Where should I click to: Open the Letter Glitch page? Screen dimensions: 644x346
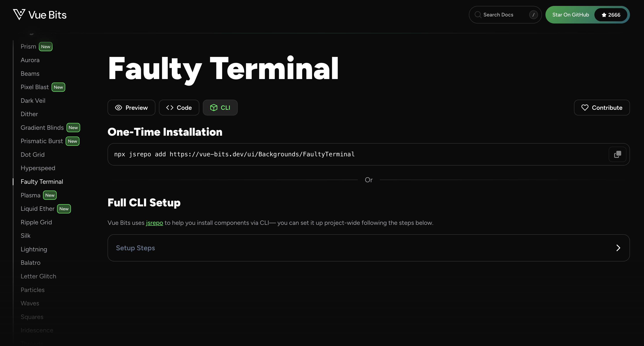click(x=38, y=276)
